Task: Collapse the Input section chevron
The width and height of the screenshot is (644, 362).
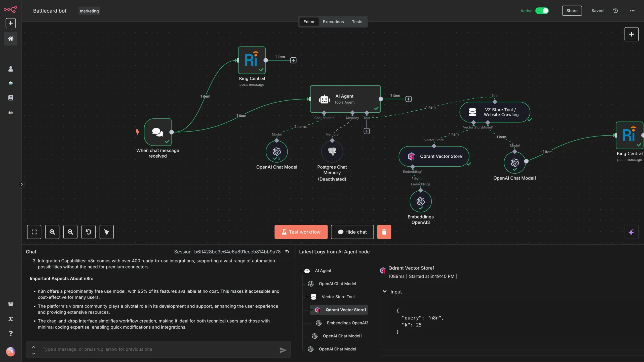Action: tap(385, 292)
